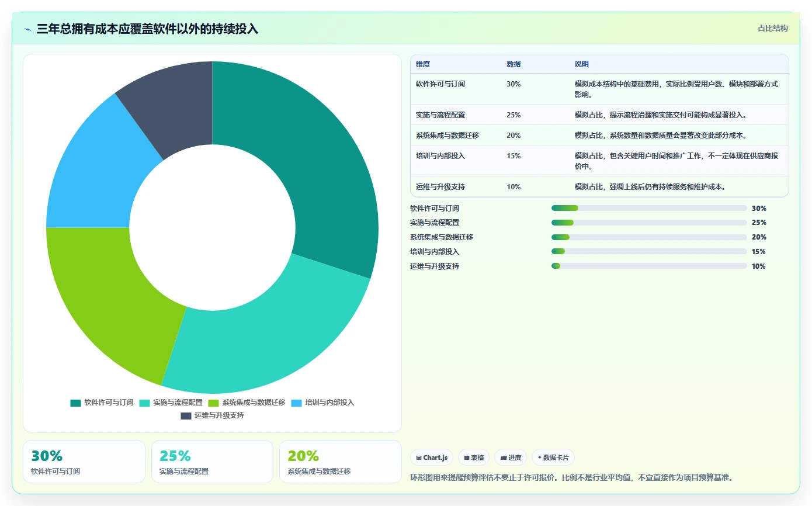Viewport: 812px width, 506px height.
Task: Toggle the 培训与内部投入 legend color swatch
Action: click(296, 403)
